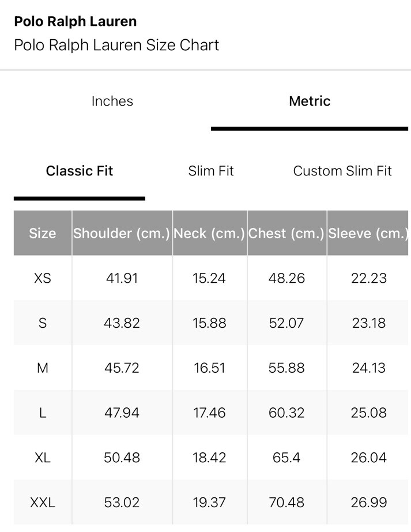Switch to the Slim Fit tab
The width and height of the screenshot is (411, 532).
[211, 171]
